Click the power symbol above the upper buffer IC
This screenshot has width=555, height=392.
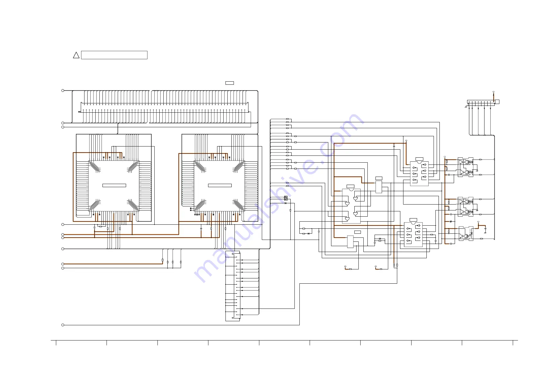tap(406, 141)
